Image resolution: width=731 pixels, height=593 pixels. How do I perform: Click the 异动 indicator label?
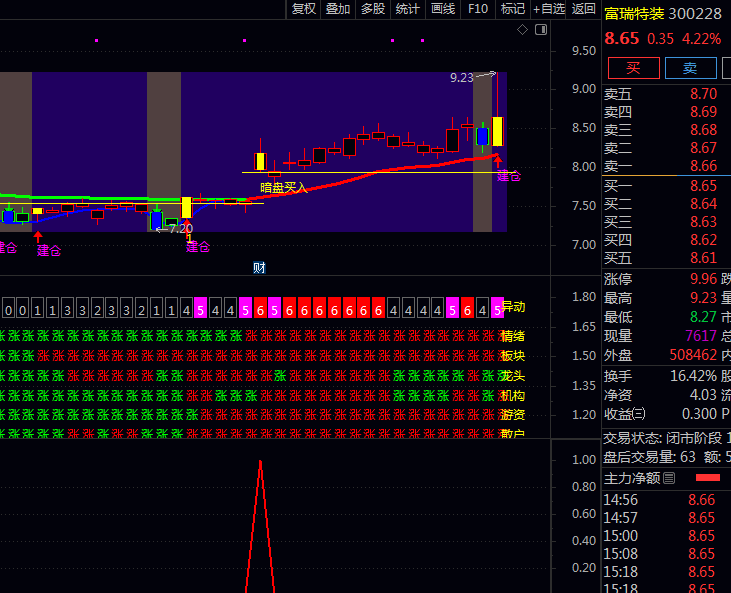tap(513, 307)
